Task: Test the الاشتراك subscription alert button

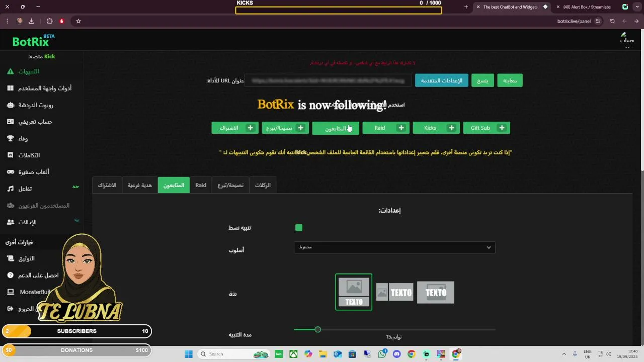Action: point(235,128)
